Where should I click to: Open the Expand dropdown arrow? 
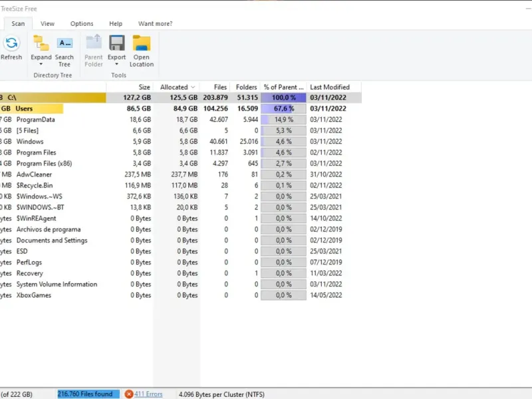pos(41,64)
